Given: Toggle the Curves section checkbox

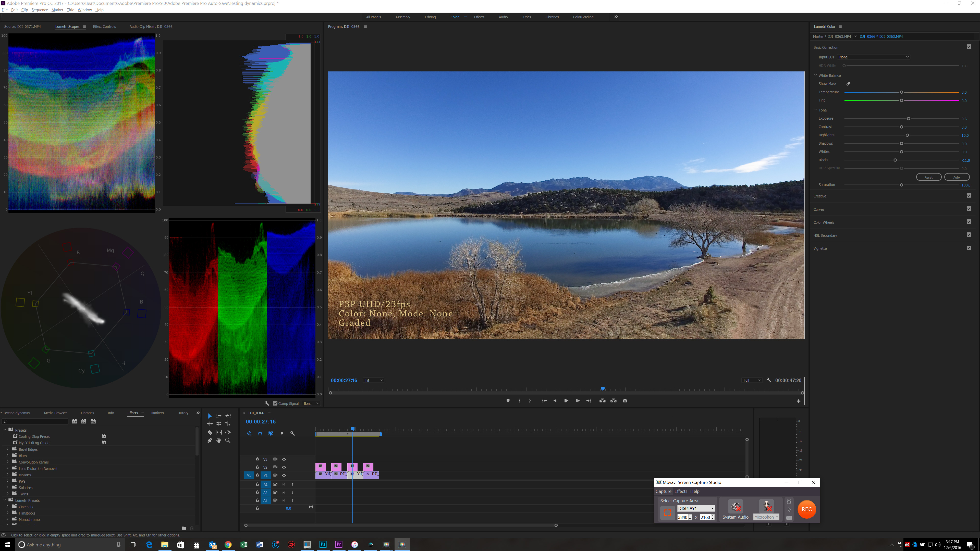Looking at the screenshot, I should [x=969, y=209].
